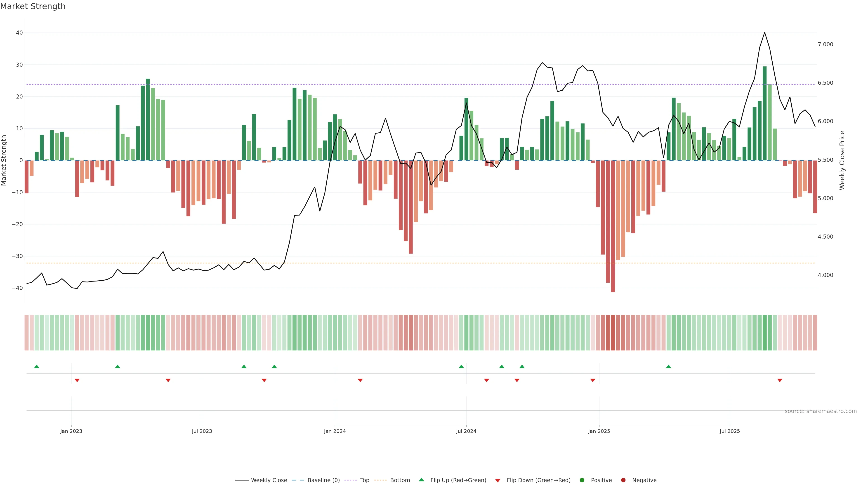Click the Market Strength chart title

pyautogui.click(x=33, y=6)
